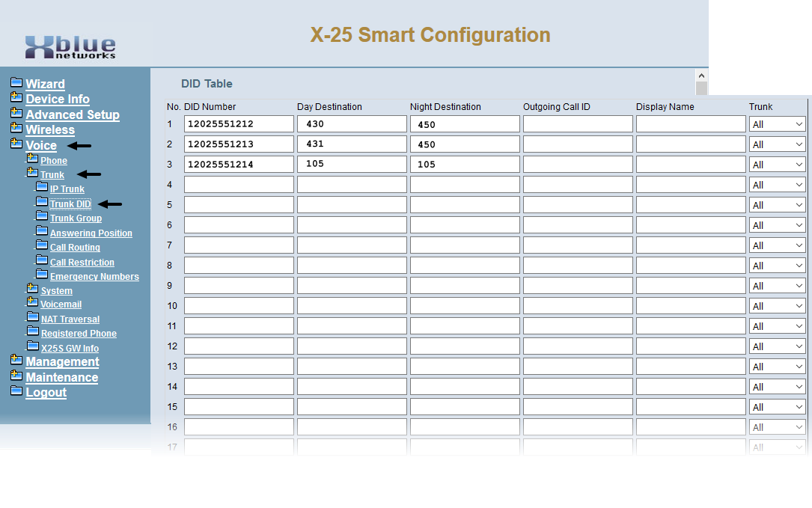812x508 pixels.
Task: Click the folder icon beside Wizard
Action: tap(16, 82)
